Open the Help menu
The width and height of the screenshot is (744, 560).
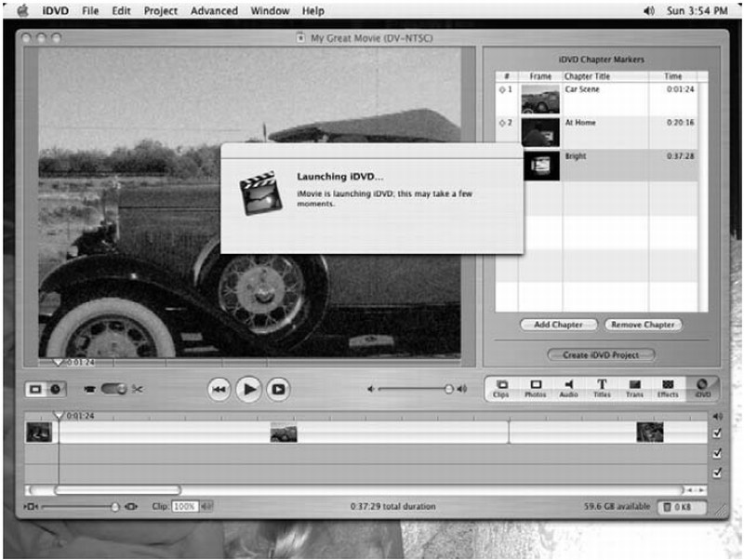[313, 10]
